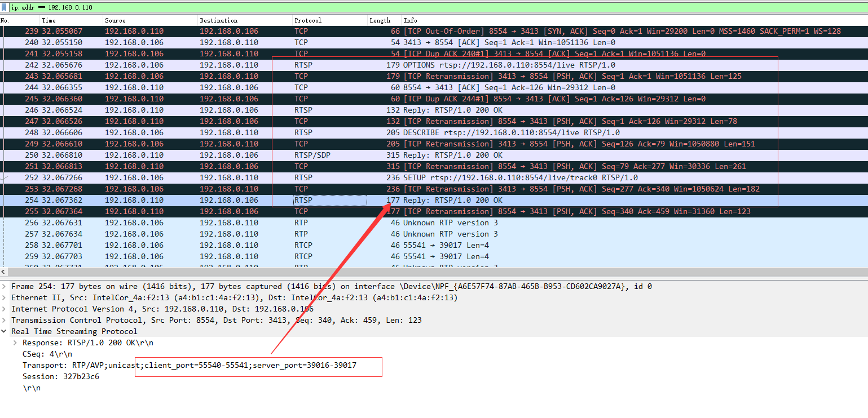Click the filter field showing ip.addr == 192.168.0.110
This screenshot has width=868, height=418.
point(438,7)
